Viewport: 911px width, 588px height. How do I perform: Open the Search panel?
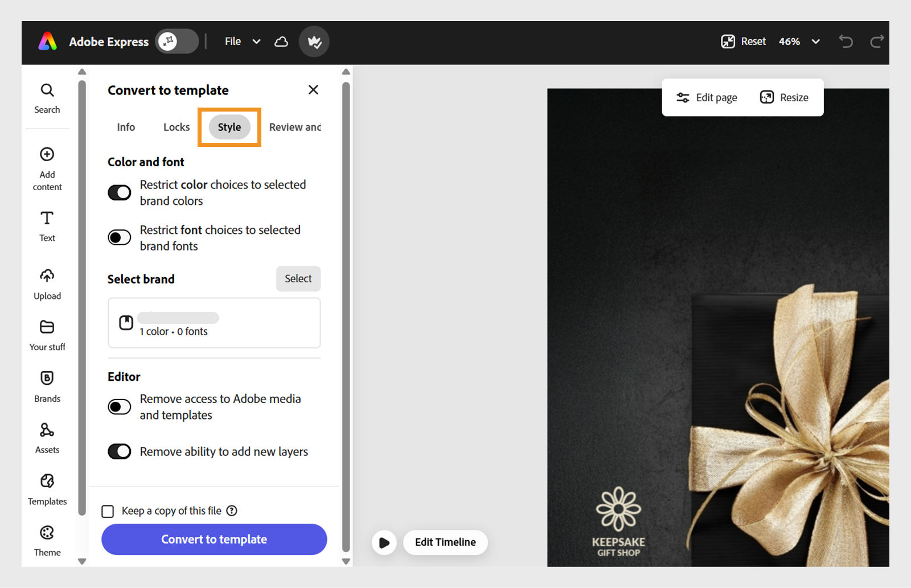(47, 97)
